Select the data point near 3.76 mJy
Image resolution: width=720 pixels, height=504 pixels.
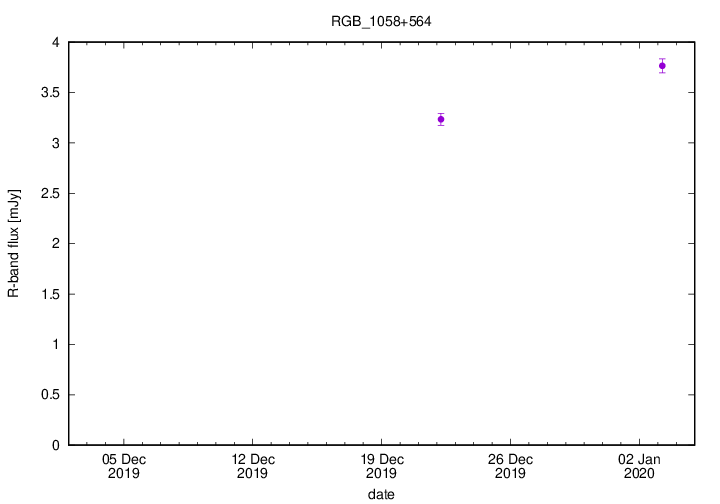(x=662, y=66)
